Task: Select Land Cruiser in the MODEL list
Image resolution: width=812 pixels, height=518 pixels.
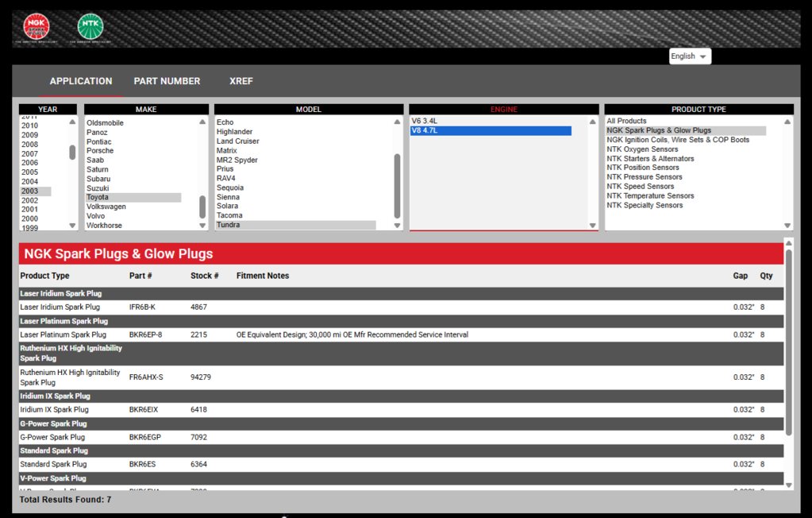Action: pos(237,141)
